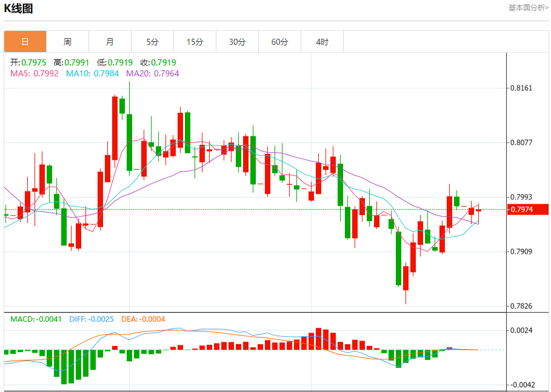The height and width of the screenshot is (392, 551).
Task: Click the 0.7826 price axis label
Action: click(521, 306)
